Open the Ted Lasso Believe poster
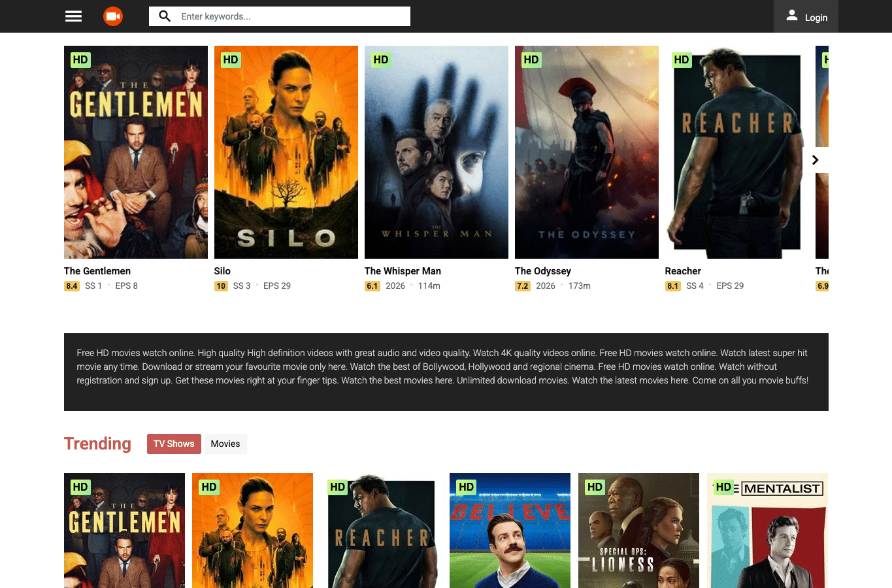This screenshot has width=892, height=588. pyautogui.click(x=510, y=531)
